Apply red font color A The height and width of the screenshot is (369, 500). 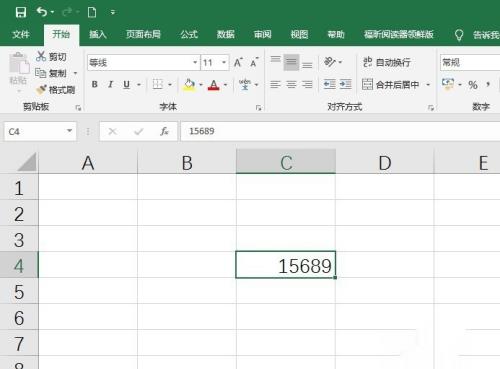click(x=213, y=85)
